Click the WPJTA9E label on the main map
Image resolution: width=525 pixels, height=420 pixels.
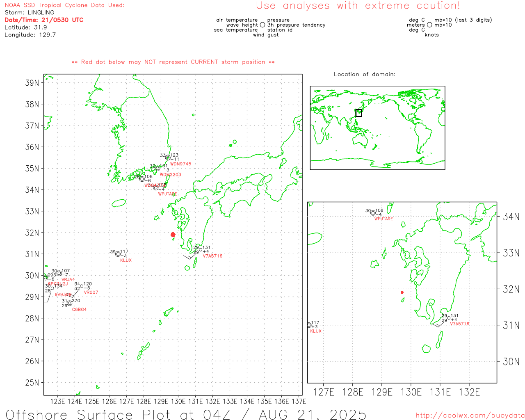167,194
